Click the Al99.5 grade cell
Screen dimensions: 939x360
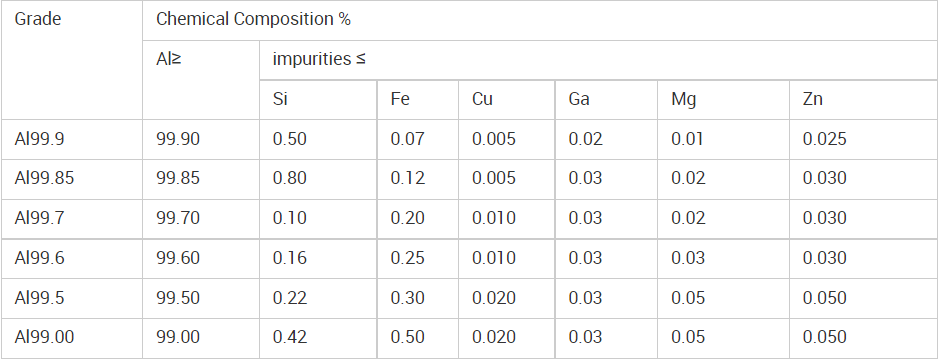[72, 298]
